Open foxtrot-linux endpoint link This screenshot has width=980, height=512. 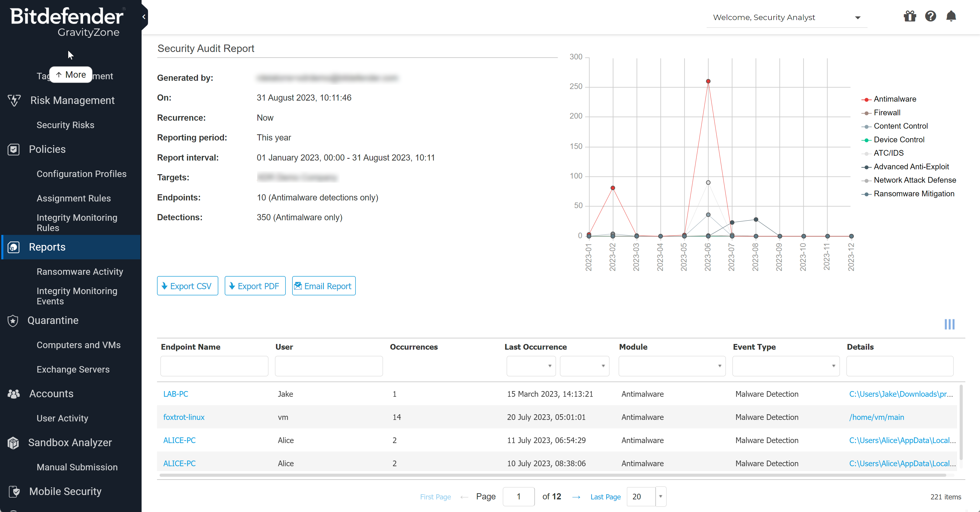tap(184, 417)
